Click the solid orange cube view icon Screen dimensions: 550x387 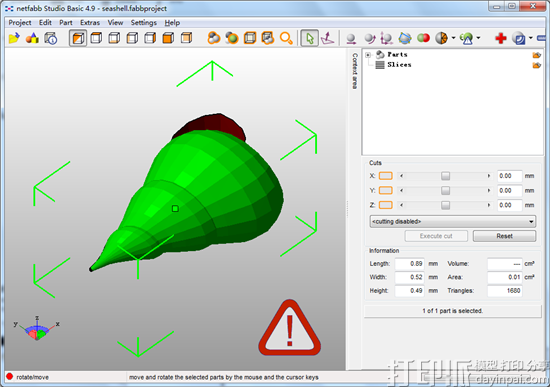[168, 38]
